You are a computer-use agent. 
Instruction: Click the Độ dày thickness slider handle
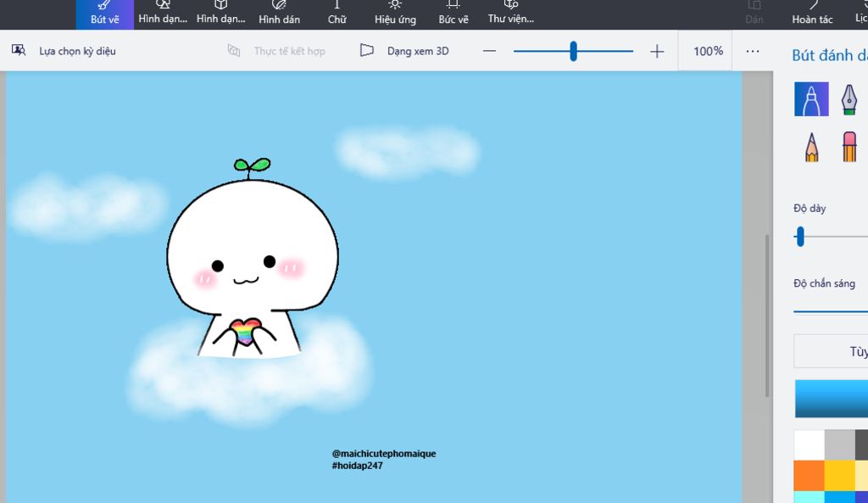click(x=800, y=237)
